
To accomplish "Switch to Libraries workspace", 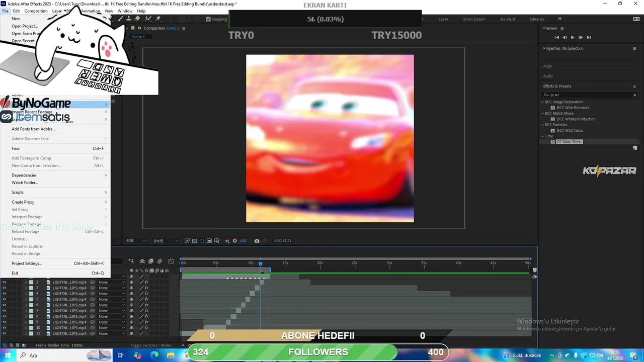I will pyautogui.click(x=537, y=19).
